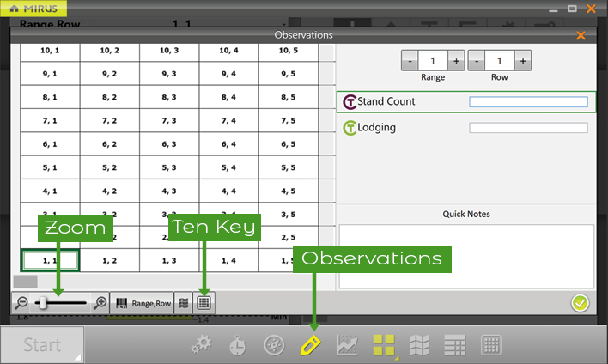608x364 pixels.
Task: Open the line chart graph icon
Action: point(348,345)
